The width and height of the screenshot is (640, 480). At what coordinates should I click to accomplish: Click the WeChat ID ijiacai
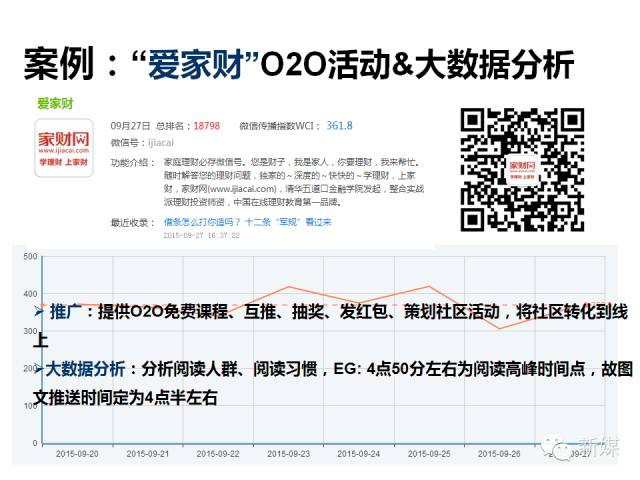click(161, 142)
